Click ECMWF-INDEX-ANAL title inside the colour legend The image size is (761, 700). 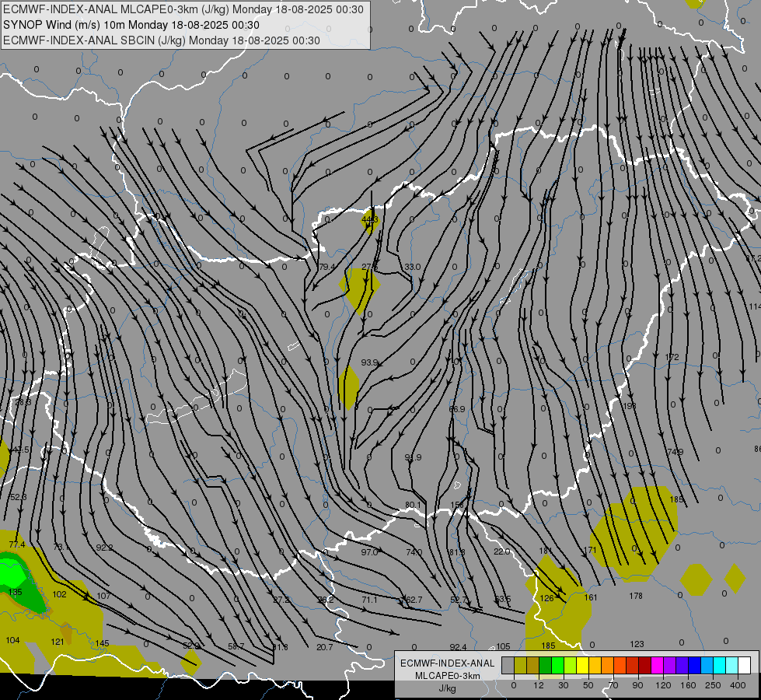(448, 663)
